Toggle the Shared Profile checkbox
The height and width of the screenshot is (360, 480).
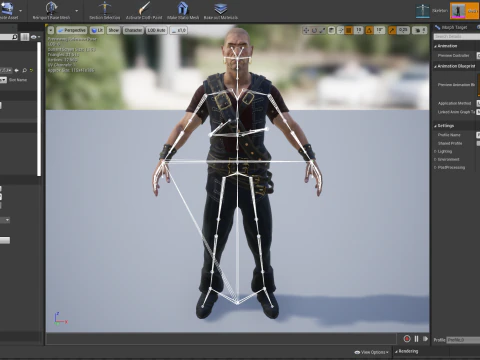[x=478, y=143]
